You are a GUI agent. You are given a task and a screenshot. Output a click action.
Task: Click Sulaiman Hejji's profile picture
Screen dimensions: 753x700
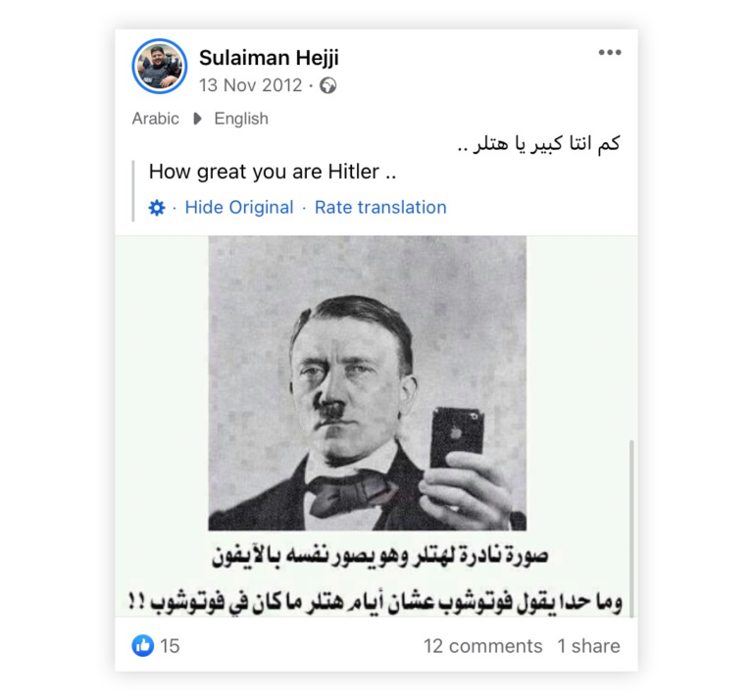160,67
